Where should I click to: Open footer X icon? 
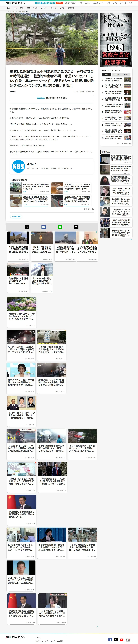[x=116, y=640]
